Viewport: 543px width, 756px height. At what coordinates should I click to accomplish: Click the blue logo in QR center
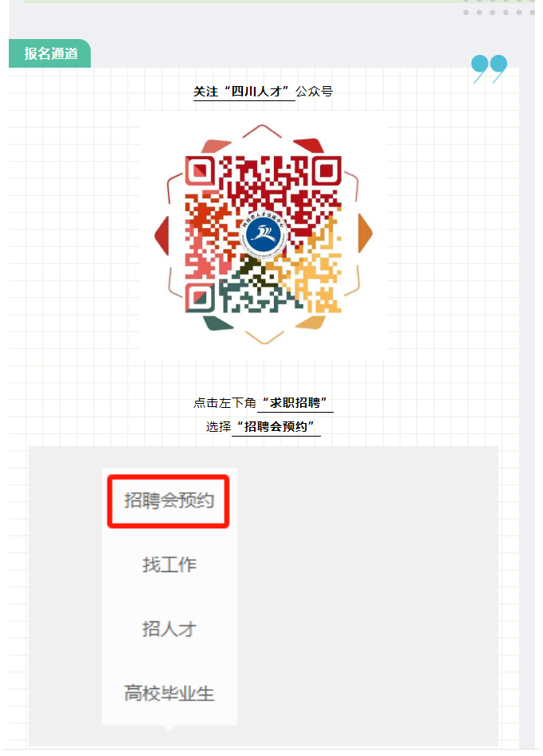tap(263, 234)
